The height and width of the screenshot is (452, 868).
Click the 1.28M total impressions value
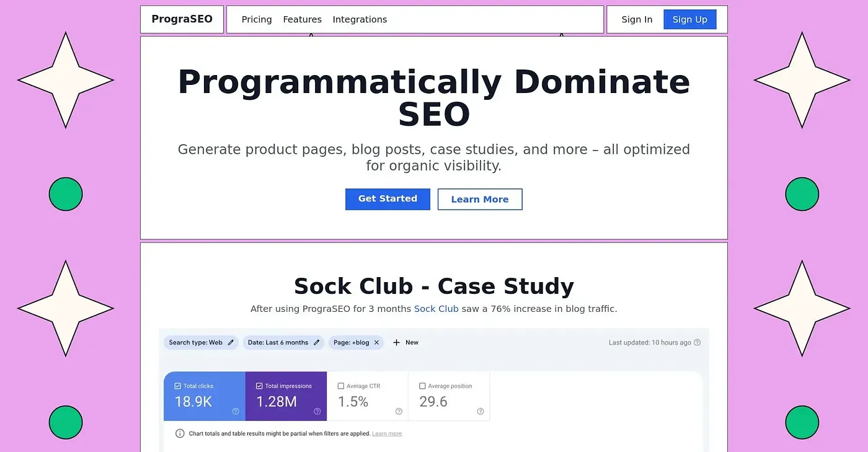pyautogui.click(x=277, y=402)
